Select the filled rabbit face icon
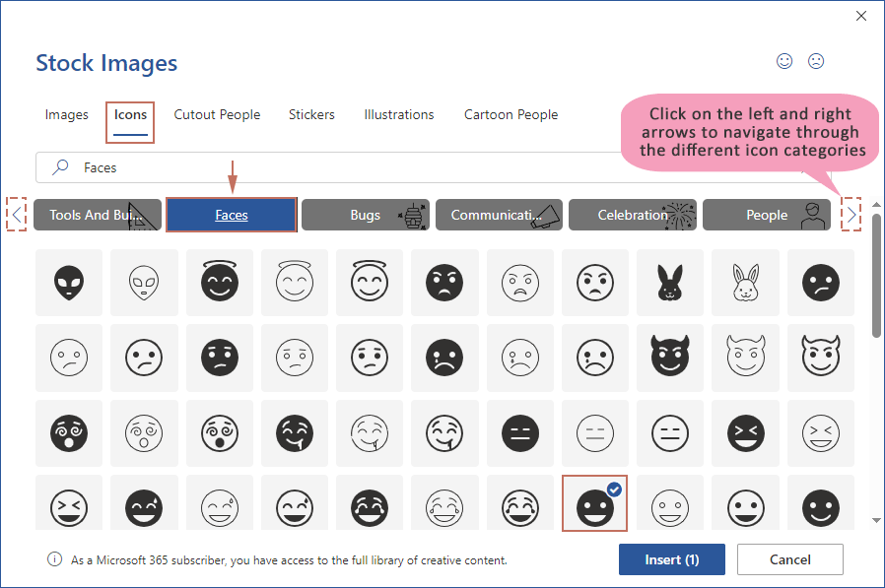Viewport: 885px width, 588px height. coord(670,284)
